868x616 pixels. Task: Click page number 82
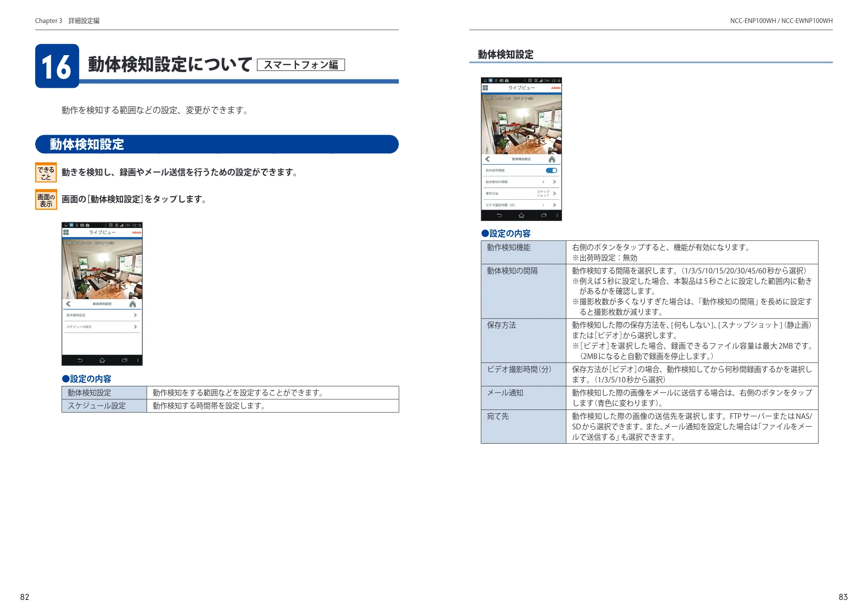click(x=25, y=597)
